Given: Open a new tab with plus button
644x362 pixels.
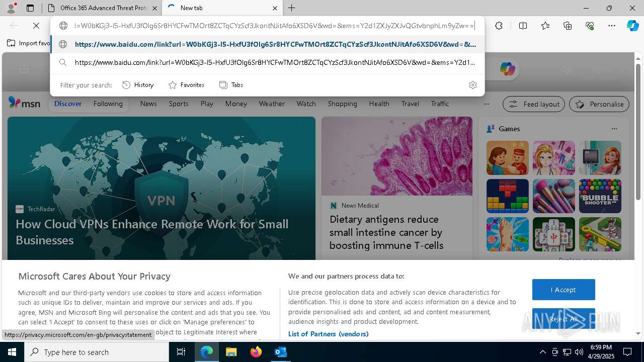Looking at the screenshot, I should click(x=292, y=8).
